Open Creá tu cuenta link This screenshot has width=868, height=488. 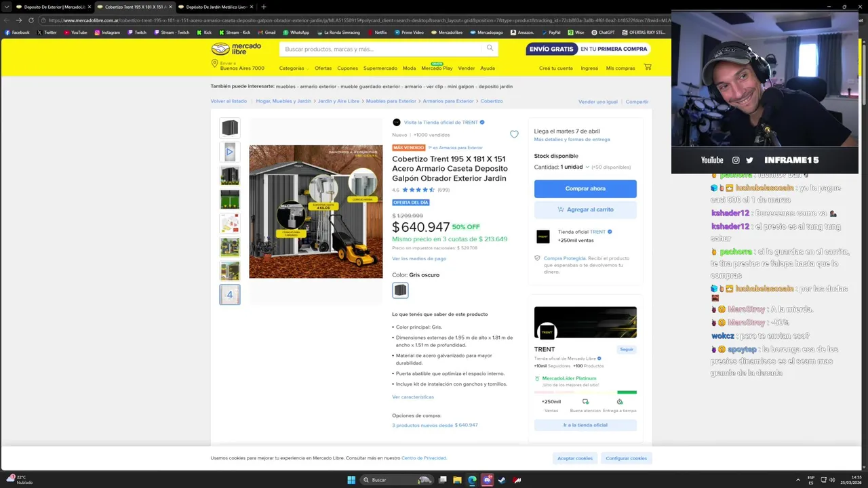tap(556, 68)
